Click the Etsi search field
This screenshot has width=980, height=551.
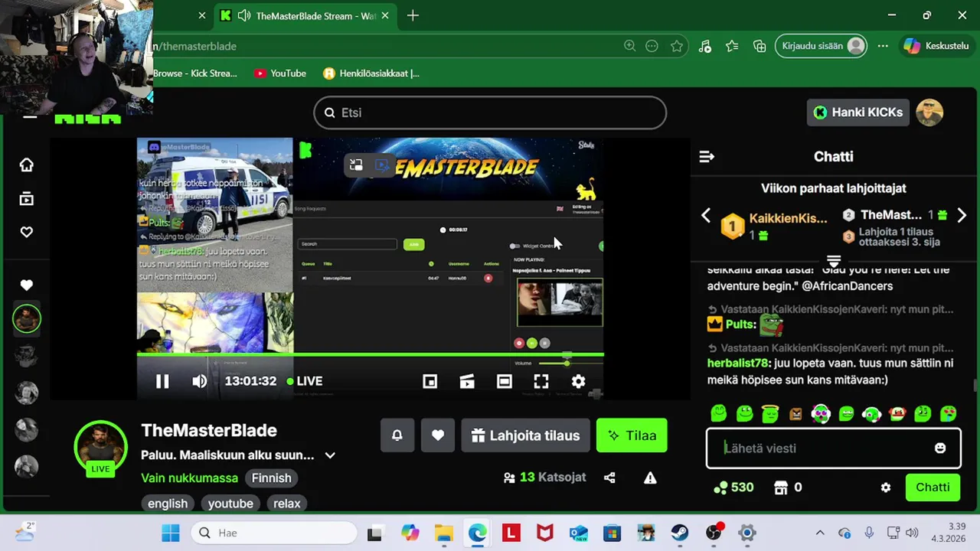click(490, 112)
